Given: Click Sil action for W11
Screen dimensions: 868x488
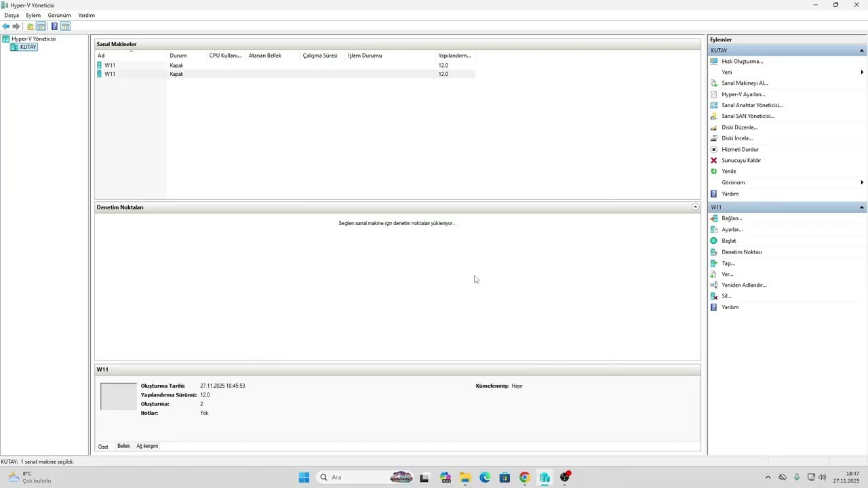Looking at the screenshot, I should [726, 296].
